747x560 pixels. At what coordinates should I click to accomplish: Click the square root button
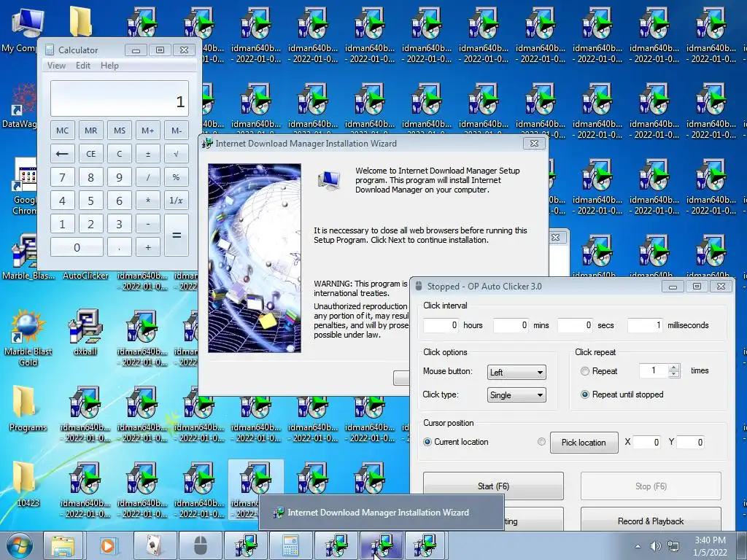(177, 154)
